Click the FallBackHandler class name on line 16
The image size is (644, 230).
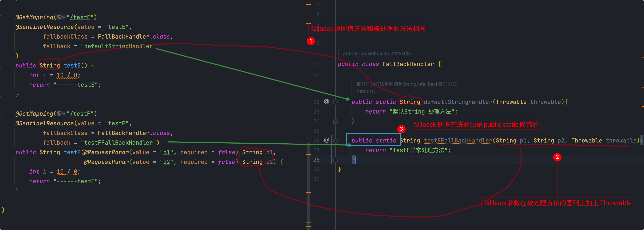pyautogui.click(x=408, y=64)
